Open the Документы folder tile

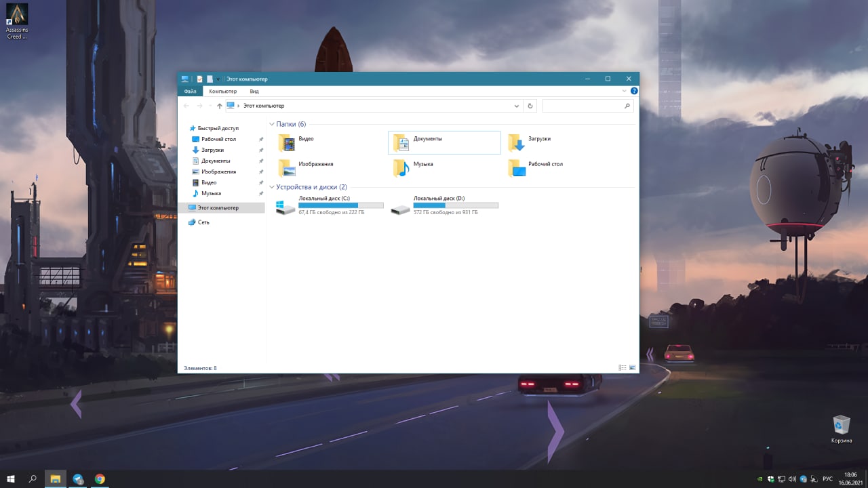pyautogui.click(x=444, y=143)
